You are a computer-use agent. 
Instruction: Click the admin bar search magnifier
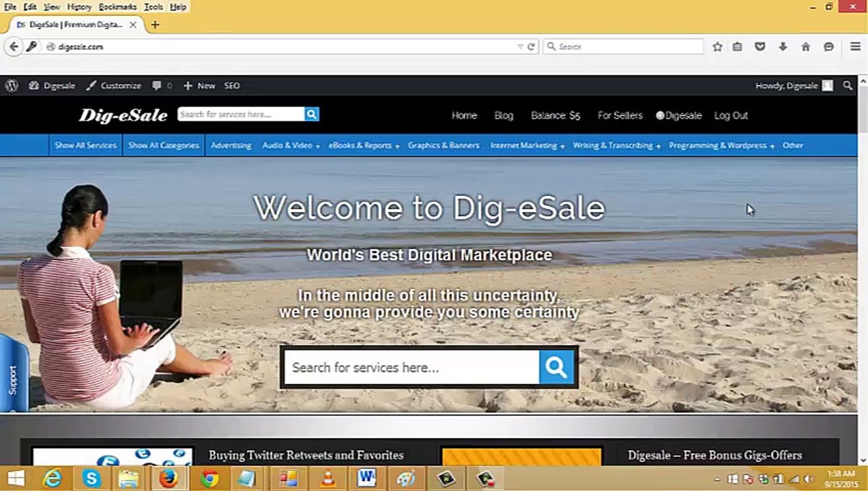click(848, 85)
